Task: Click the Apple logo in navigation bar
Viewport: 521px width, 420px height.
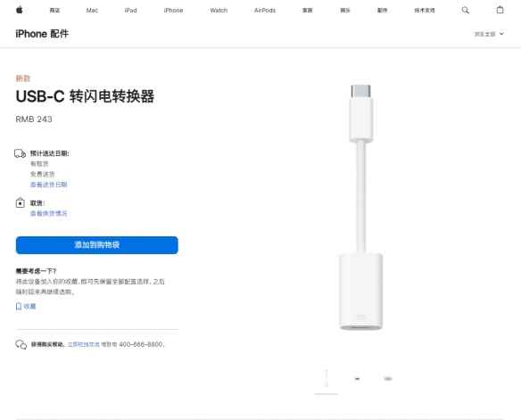Action: (x=20, y=10)
